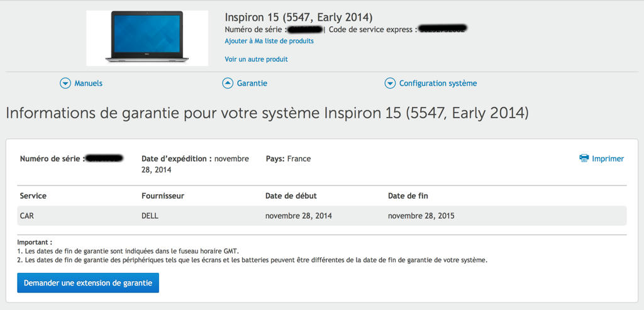
Task: Select the Garantie tab label
Action: pos(252,84)
